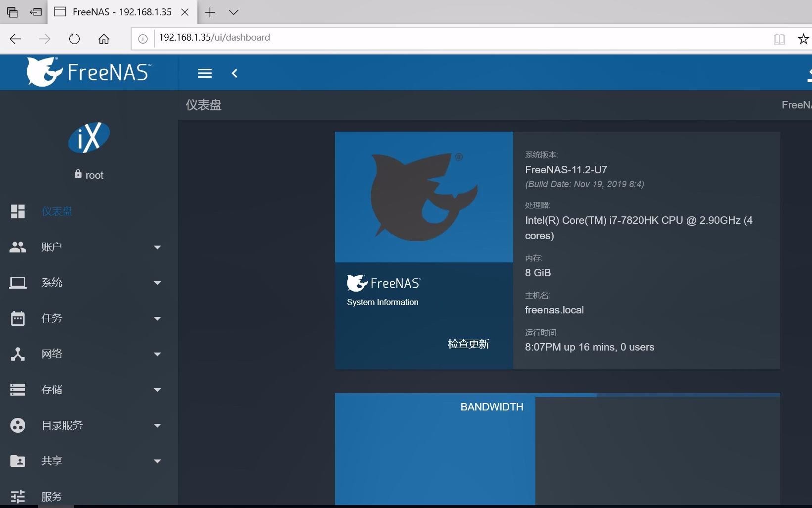Click System Information label

pyautogui.click(x=382, y=302)
